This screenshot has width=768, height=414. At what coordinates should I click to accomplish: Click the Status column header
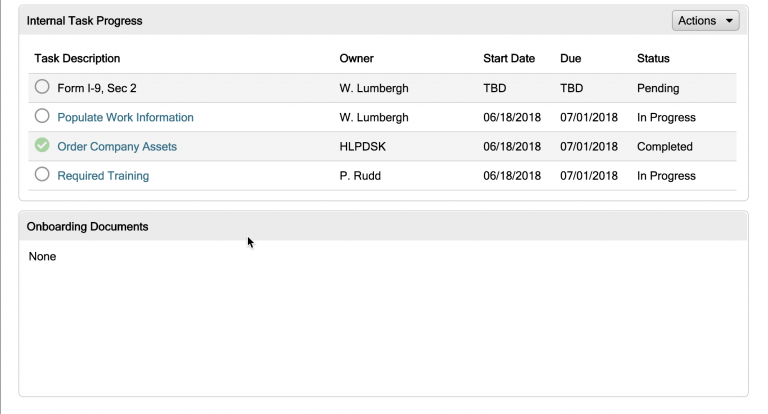pyautogui.click(x=653, y=58)
